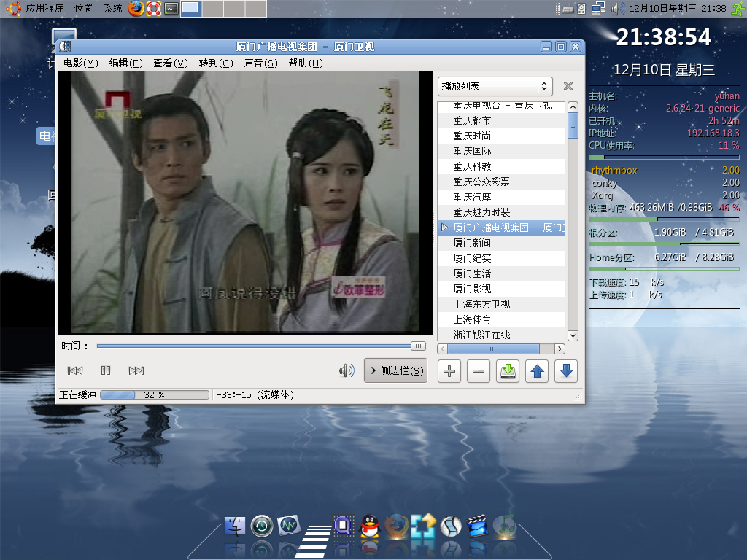The height and width of the screenshot is (560, 747).
Task: Click the playlist horizontal scrollbar thumb
Action: (x=493, y=349)
